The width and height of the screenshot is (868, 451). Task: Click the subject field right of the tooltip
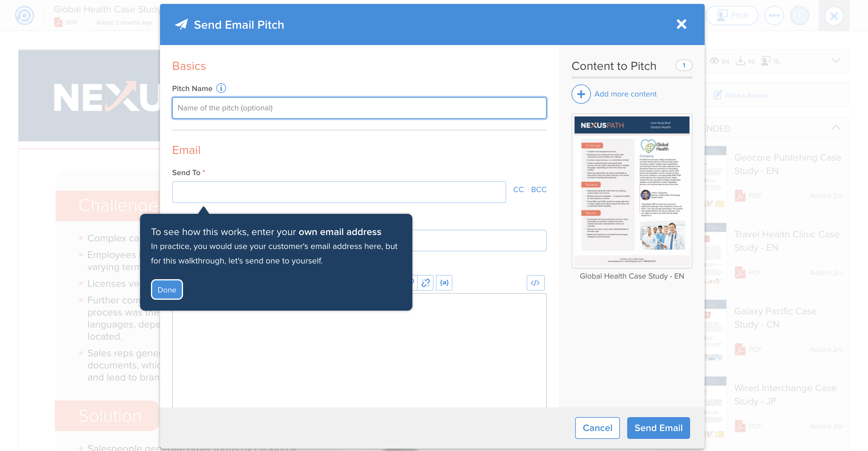click(479, 240)
